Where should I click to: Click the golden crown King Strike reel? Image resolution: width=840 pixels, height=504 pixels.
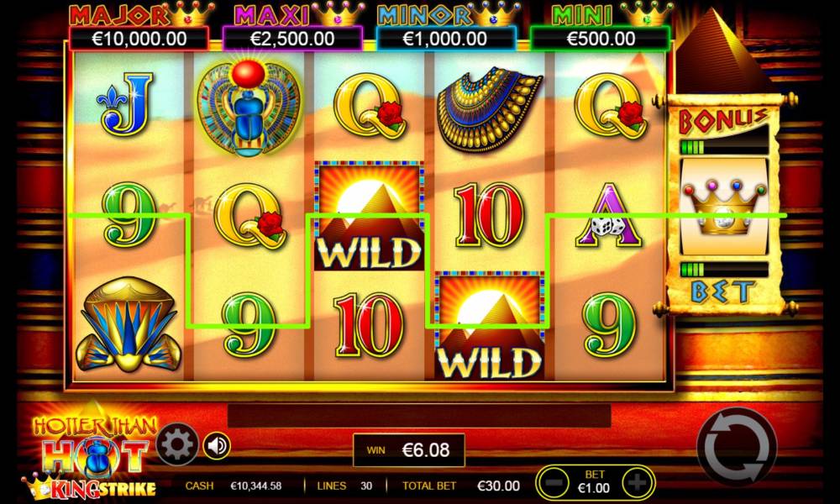[x=725, y=207]
